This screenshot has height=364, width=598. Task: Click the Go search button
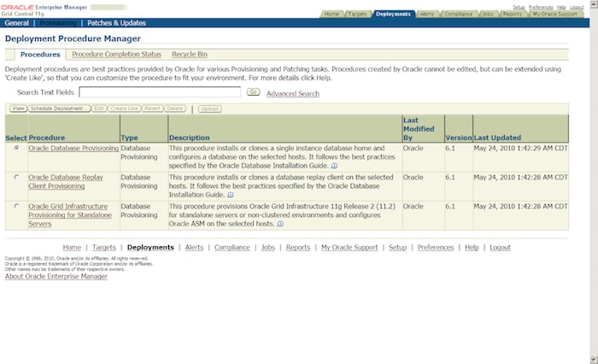click(253, 92)
